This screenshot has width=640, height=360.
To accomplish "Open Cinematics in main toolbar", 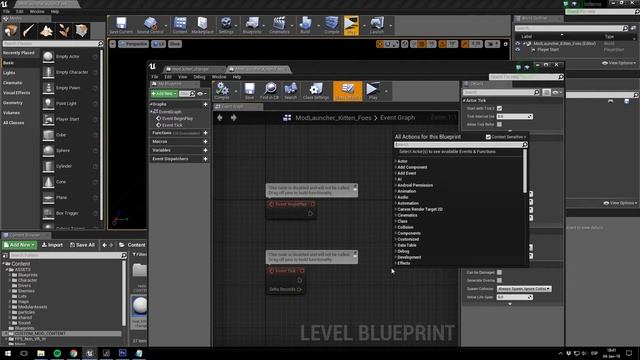I will [x=279, y=25].
